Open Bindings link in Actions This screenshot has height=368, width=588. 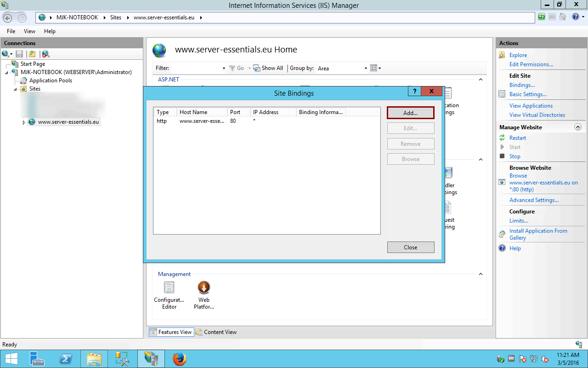tap(522, 85)
